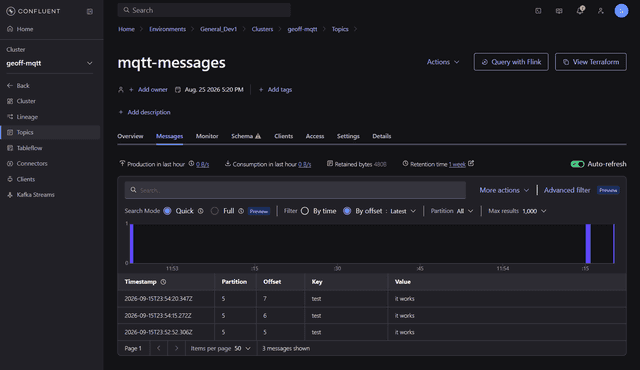Switch to the Clients tab
Image resolution: width=640 pixels, height=370 pixels.
tap(284, 136)
